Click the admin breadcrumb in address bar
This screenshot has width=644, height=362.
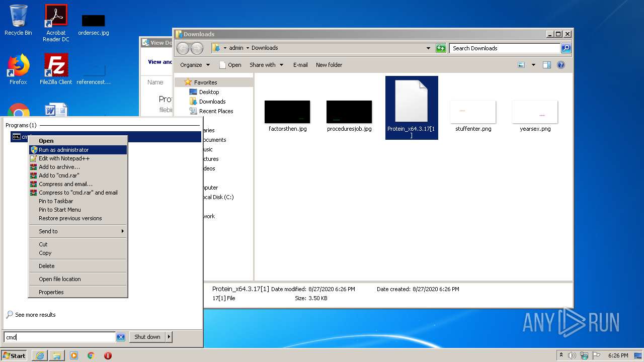click(x=236, y=48)
